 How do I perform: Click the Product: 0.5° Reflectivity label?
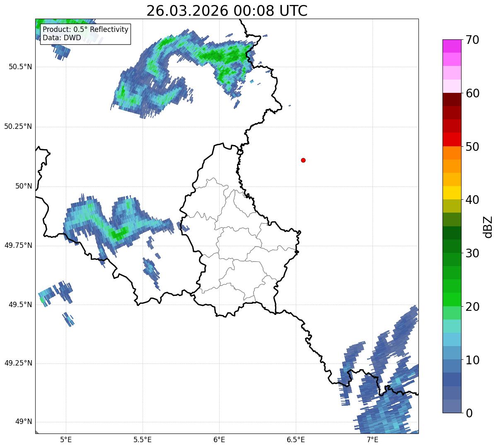click(86, 30)
